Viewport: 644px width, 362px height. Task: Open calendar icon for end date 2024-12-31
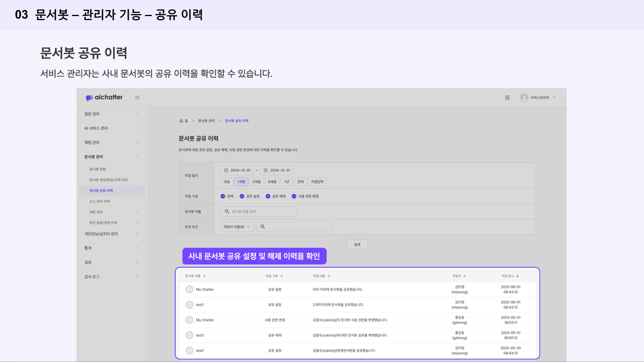266,171
